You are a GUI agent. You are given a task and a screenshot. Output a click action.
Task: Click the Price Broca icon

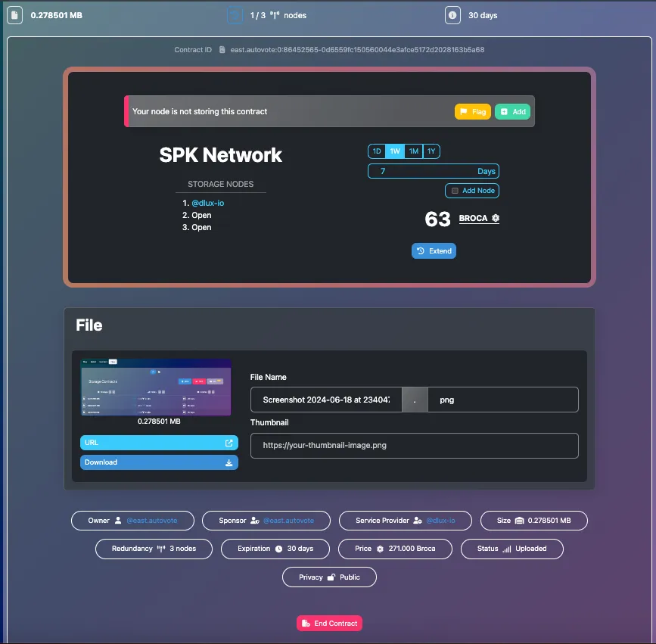click(380, 549)
